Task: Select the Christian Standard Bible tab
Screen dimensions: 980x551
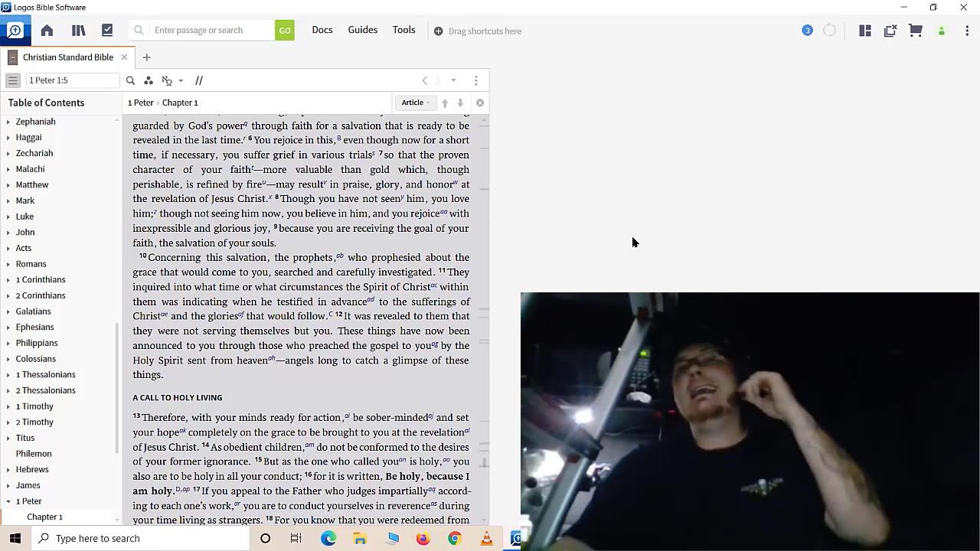Action: pyautogui.click(x=68, y=57)
